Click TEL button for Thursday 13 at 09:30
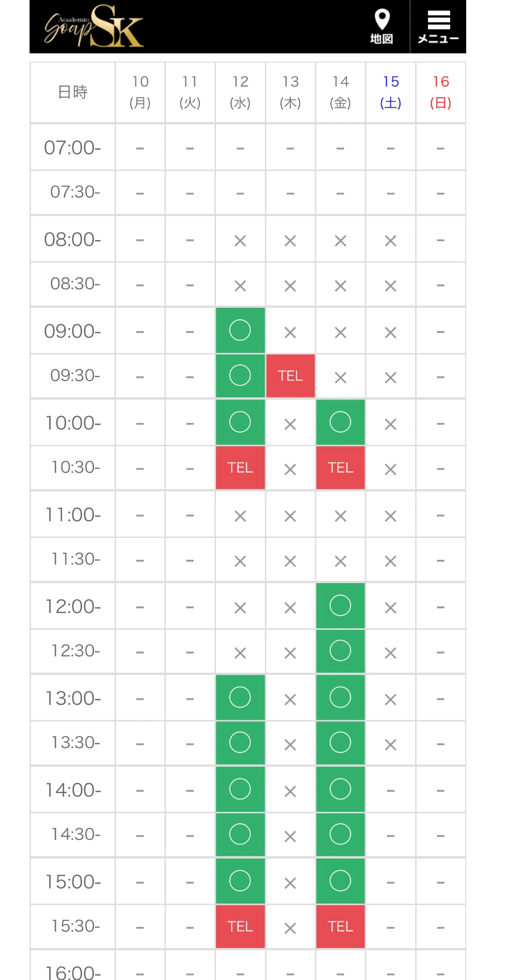521x980 pixels. [290, 376]
